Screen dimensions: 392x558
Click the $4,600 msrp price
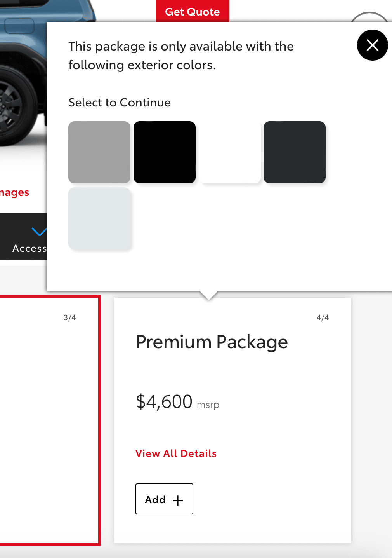(x=177, y=402)
